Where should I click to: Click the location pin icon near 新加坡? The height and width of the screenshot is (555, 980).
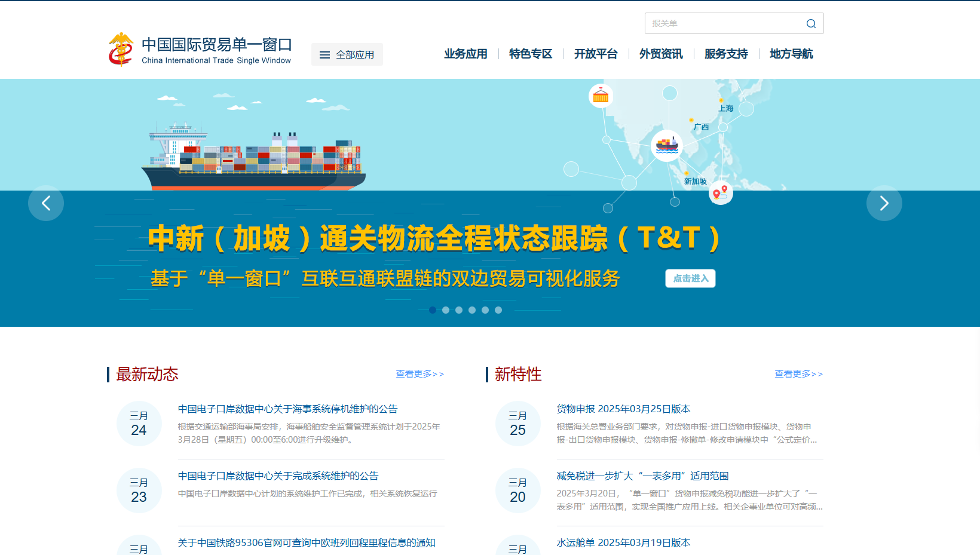pos(721,192)
